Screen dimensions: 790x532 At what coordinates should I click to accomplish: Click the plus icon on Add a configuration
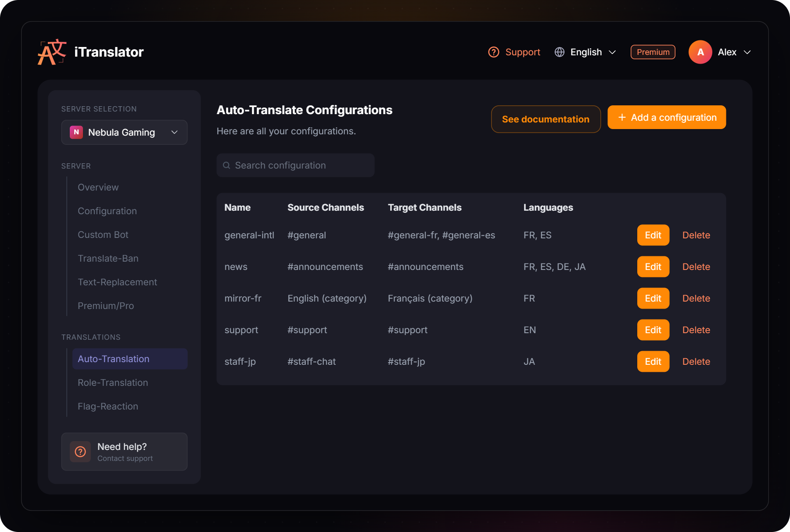pyautogui.click(x=622, y=118)
